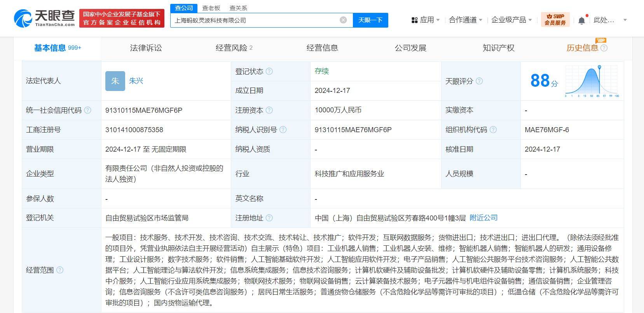Clear the search field with X icon
The width and height of the screenshot is (644, 313).
[x=343, y=20]
